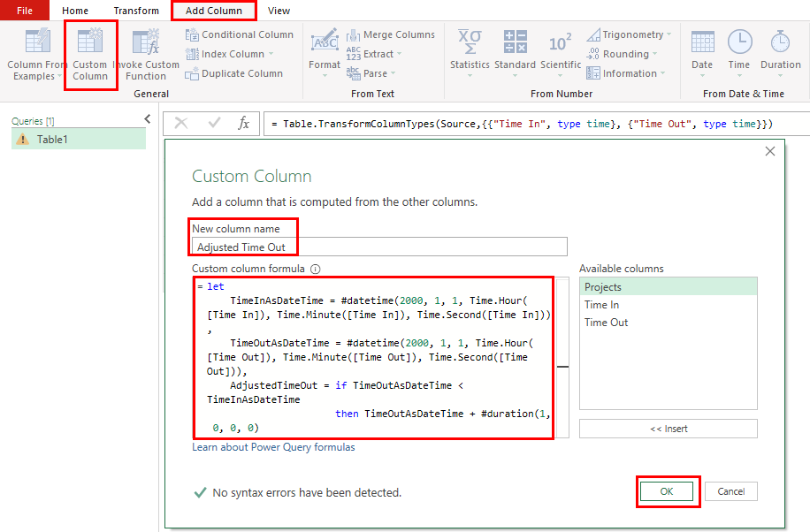Click the Column From Examples icon
The width and height of the screenshot is (810, 532).
[38, 42]
